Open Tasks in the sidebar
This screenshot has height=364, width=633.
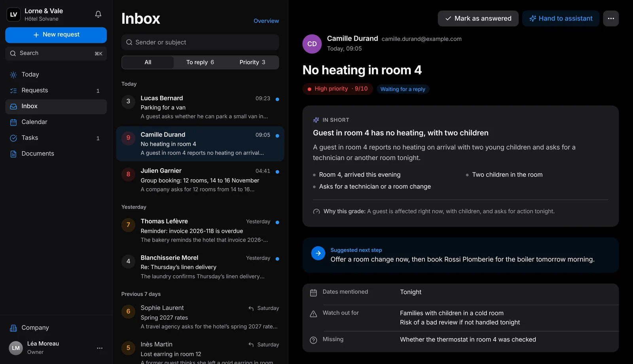(x=56, y=138)
